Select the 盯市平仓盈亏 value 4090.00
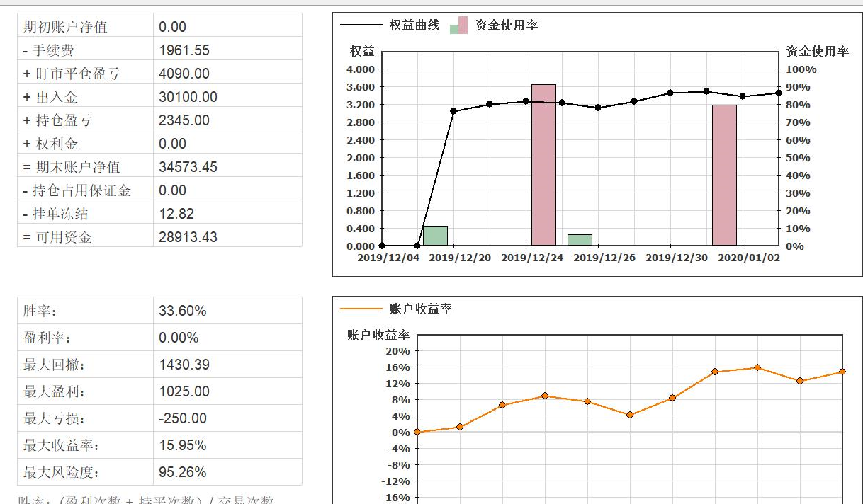863x504 pixels. tap(184, 74)
